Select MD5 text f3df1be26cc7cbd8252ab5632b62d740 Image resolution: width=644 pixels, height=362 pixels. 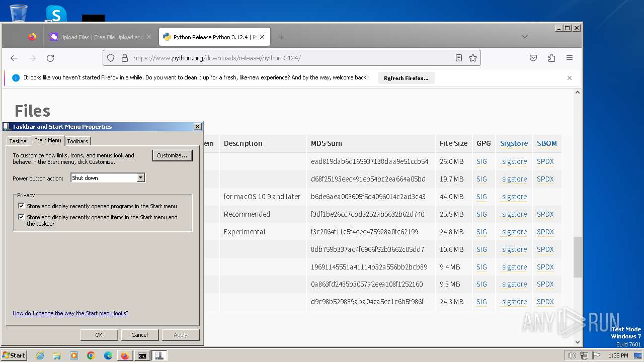point(367,214)
